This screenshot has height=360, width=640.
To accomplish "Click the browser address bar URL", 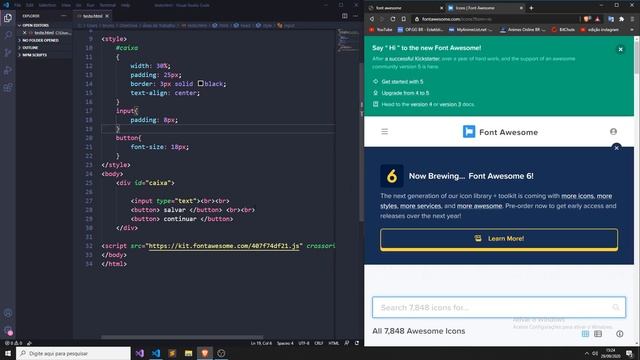I will point(456,19).
